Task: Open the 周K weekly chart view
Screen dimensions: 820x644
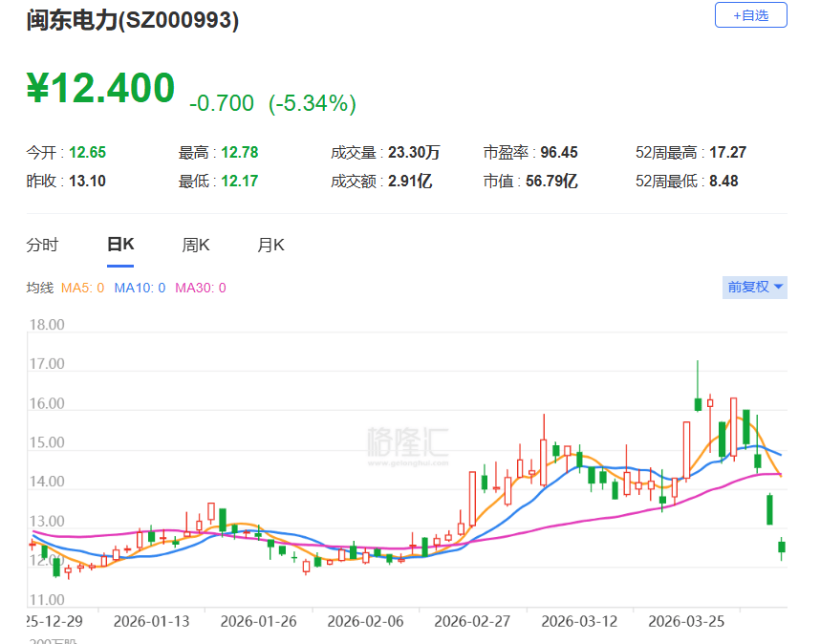Action: [x=195, y=245]
